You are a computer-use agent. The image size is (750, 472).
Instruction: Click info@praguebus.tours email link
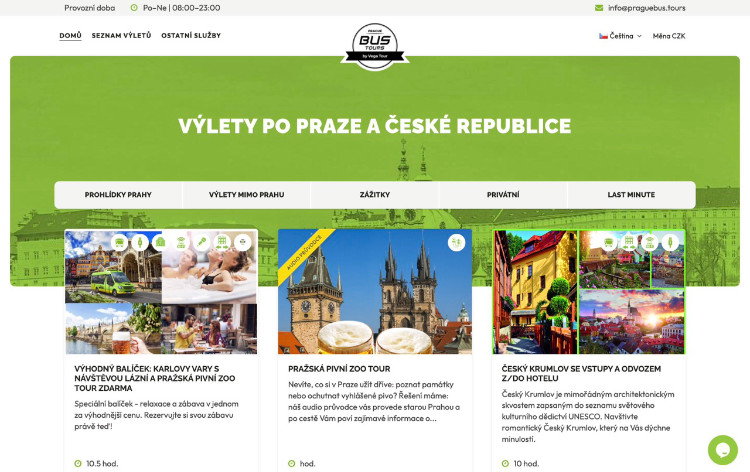647,8
